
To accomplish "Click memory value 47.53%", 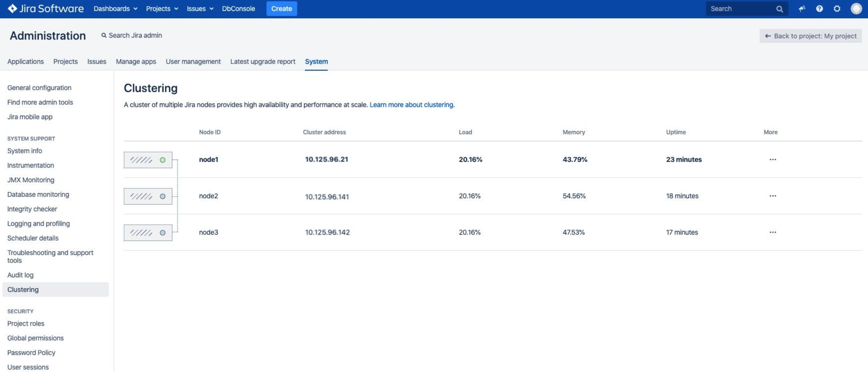I will tap(574, 232).
